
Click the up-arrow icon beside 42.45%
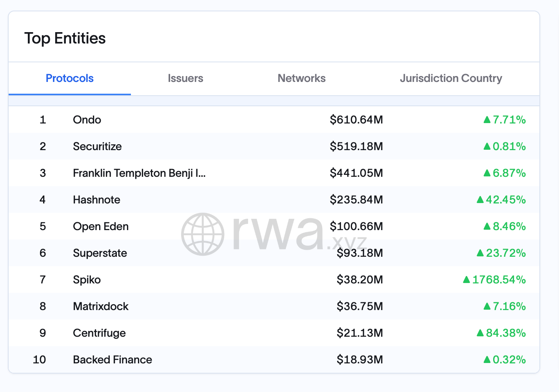click(x=480, y=200)
